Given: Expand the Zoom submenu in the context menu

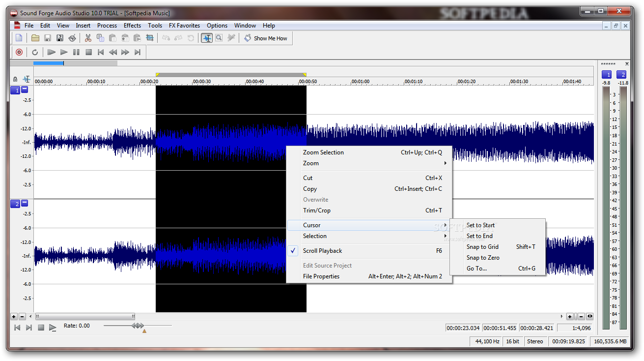Looking at the screenshot, I should [369, 163].
